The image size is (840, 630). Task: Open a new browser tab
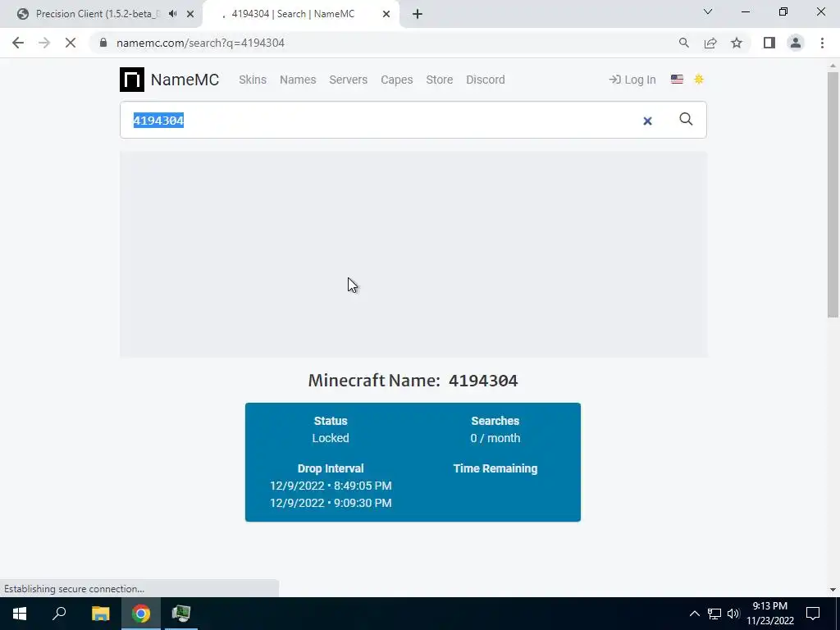click(418, 14)
